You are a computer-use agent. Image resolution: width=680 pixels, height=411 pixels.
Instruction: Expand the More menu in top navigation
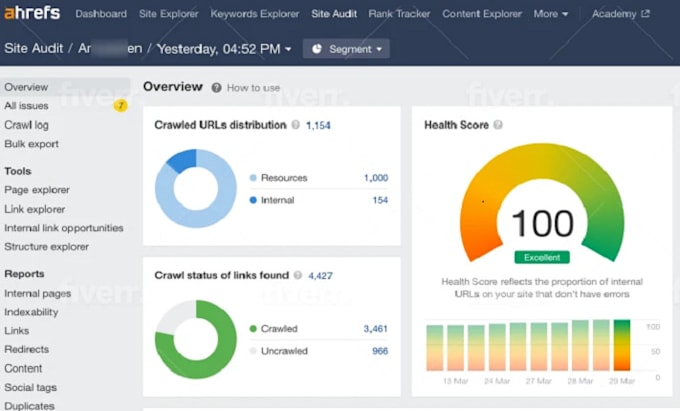tap(550, 14)
